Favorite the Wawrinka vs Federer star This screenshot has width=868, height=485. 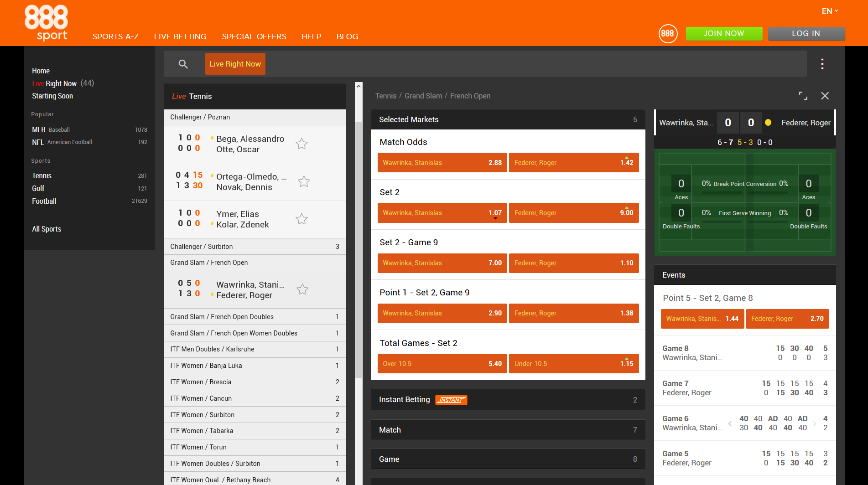[x=302, y=289]
